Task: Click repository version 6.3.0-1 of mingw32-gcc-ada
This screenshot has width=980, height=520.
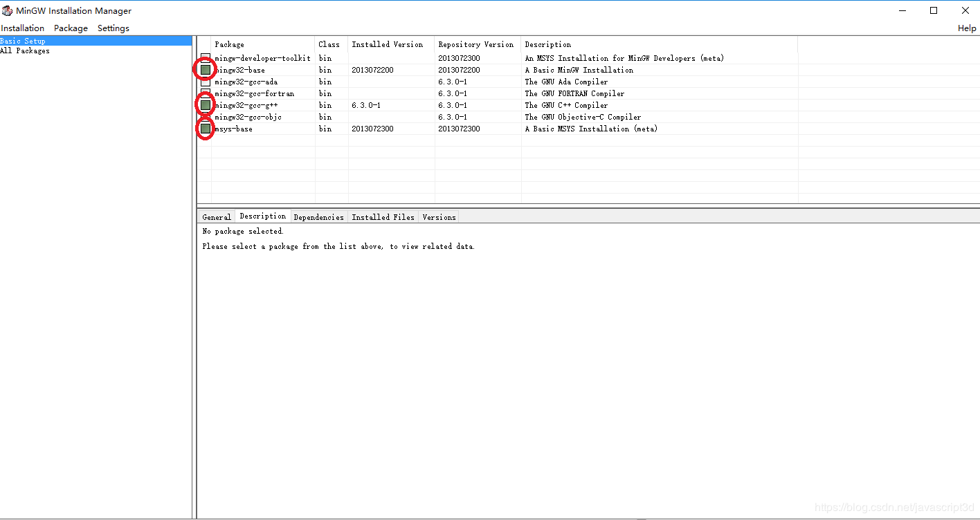Action: point(453,82)
